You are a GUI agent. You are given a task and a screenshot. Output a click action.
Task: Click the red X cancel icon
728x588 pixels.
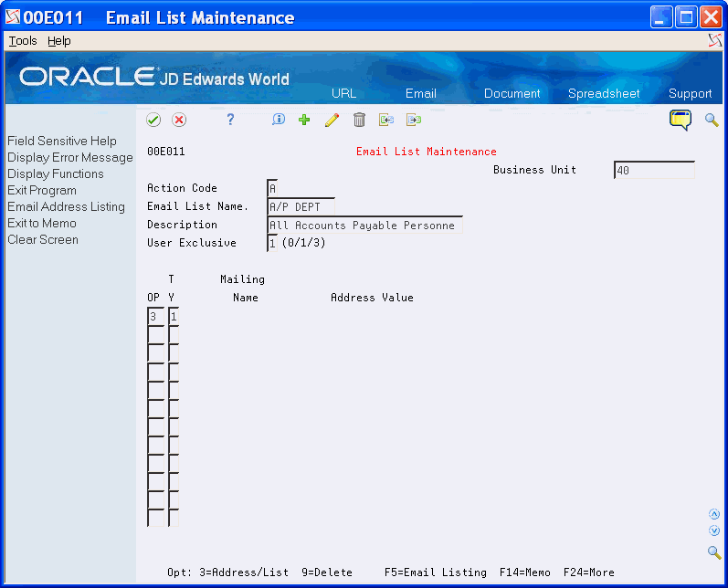179,121
